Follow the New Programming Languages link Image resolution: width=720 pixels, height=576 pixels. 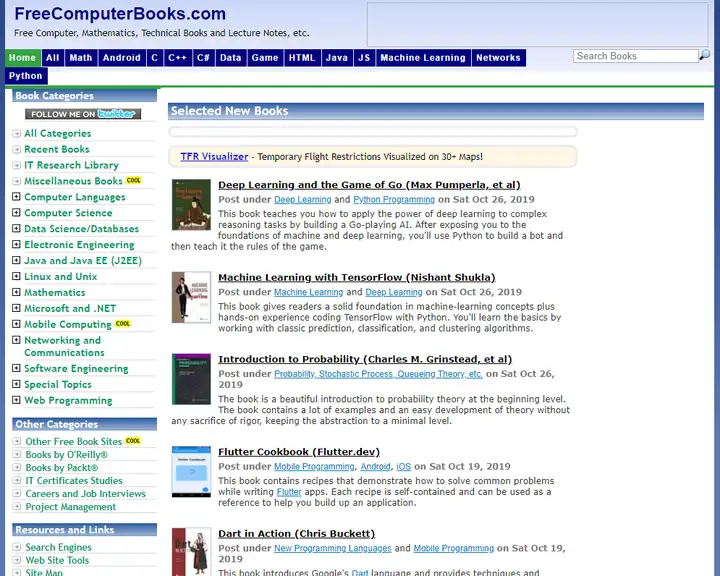pos(332,548)
